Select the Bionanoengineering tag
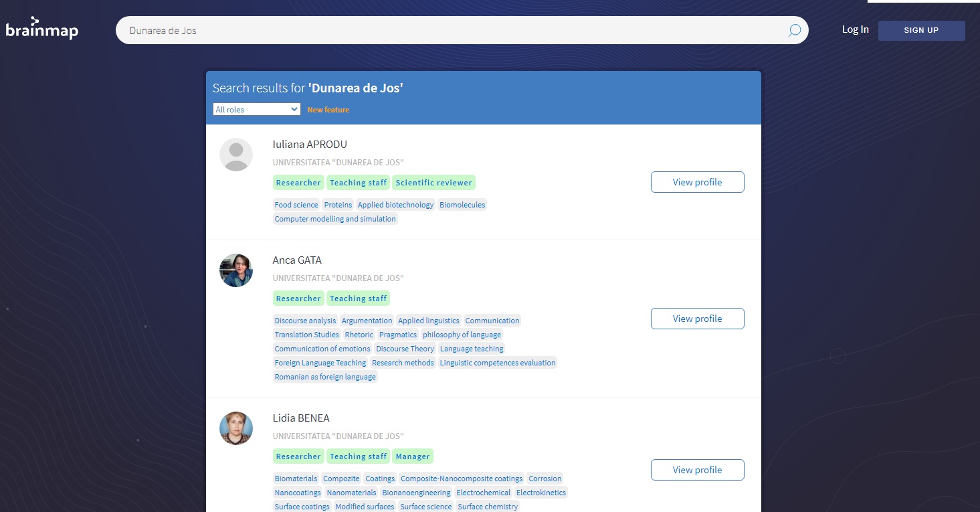The height and width of the screenshot is (512, 980). [417, 493]
